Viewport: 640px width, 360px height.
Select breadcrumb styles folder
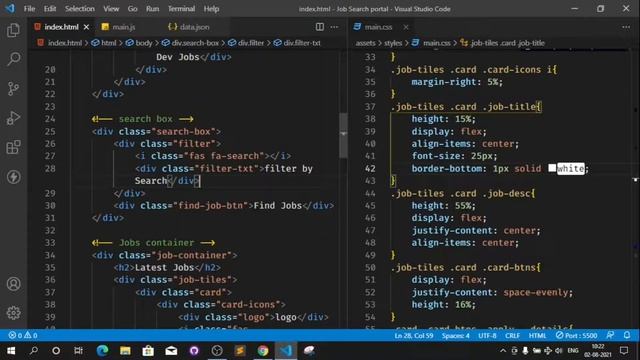(x=393, y=43)
